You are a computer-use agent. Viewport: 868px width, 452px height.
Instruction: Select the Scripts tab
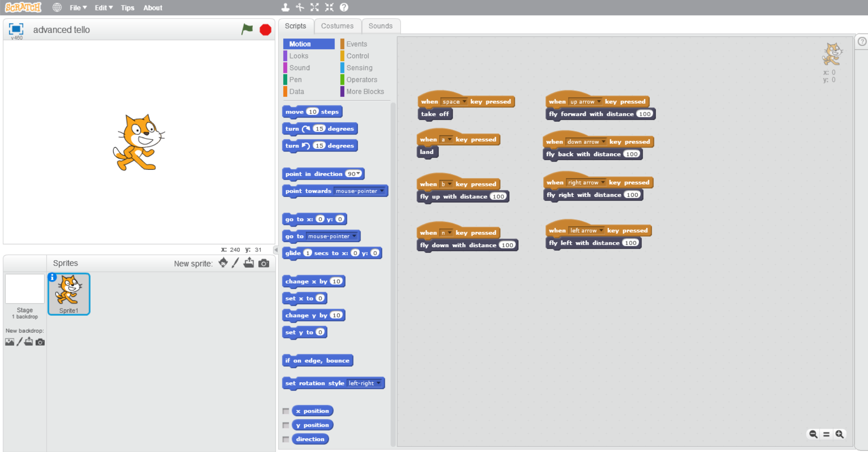tap(295, 26)
